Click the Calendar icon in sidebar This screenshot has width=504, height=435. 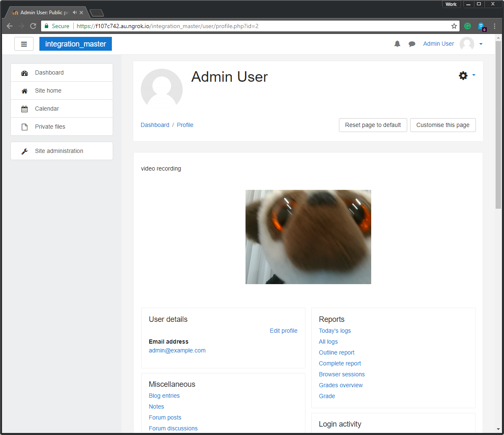click(x=25, y=109)
